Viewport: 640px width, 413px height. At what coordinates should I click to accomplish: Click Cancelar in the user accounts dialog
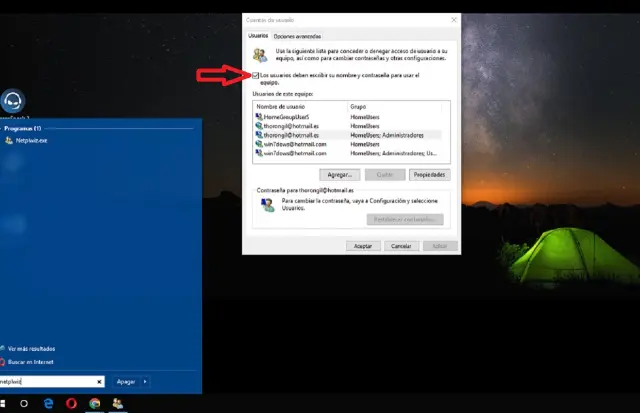[x=399, y=245]
